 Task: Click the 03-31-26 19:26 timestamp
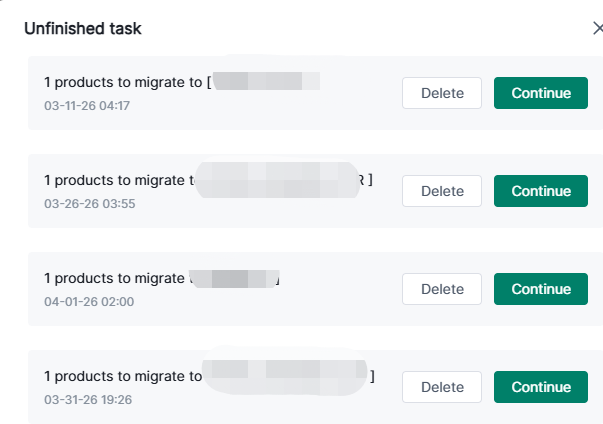(x=88, y=399)
